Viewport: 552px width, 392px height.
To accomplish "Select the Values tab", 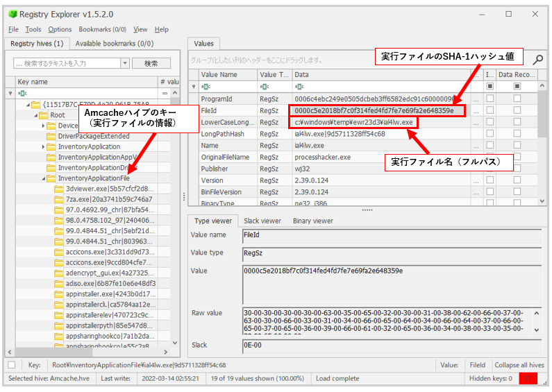I will click(x=204, y=44).
